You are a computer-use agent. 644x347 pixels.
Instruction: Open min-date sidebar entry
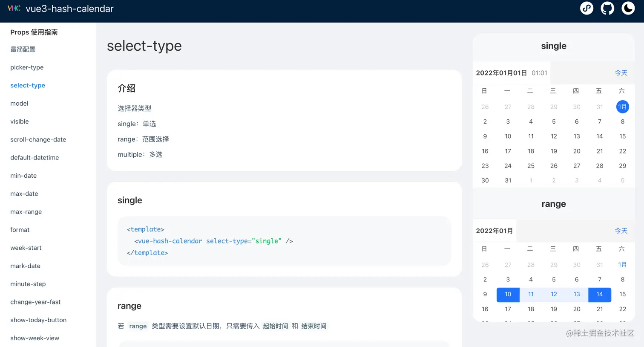coord(23,176)
